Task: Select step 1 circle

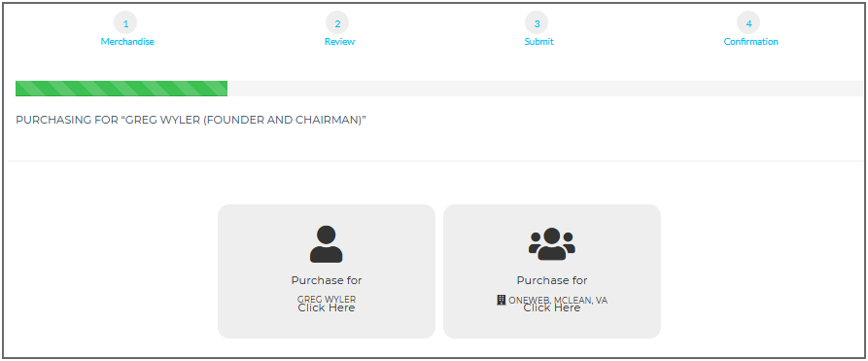Action: (x=125, y=23)
